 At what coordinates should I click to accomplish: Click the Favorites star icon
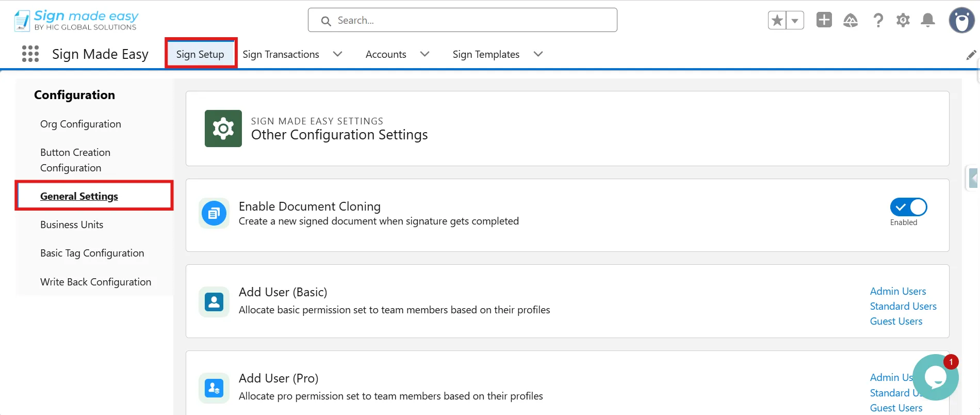[777, 21]
